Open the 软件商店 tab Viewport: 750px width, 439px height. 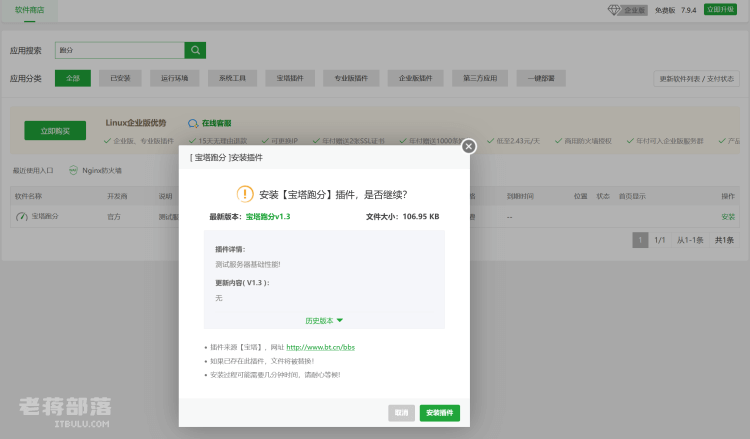point(30,10)
